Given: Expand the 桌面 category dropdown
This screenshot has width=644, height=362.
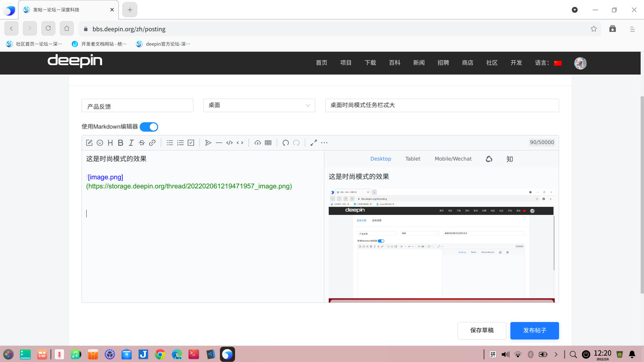Looking at the screenshot, I should (x=259, y=105).
